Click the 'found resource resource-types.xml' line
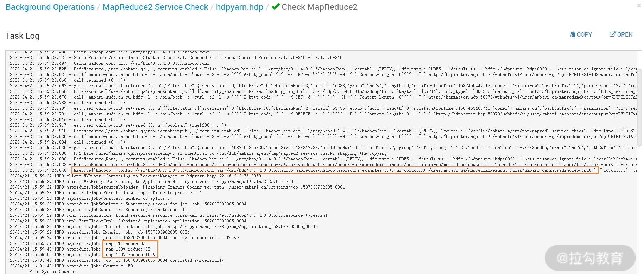This screenshot has width=644, height=279. (x=169, y=215)
